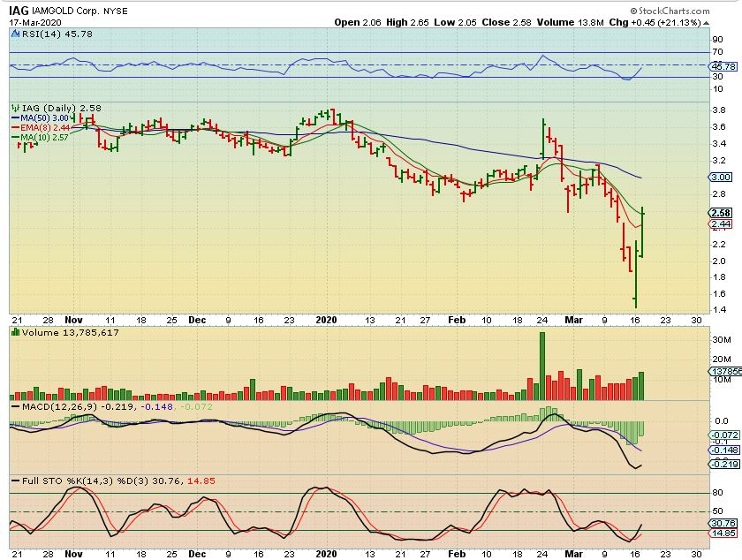Click the 80 label on the stochastic axis
The height and width of the screenshot is (560, 742).
pyautogui.click(x=718, y=493)
